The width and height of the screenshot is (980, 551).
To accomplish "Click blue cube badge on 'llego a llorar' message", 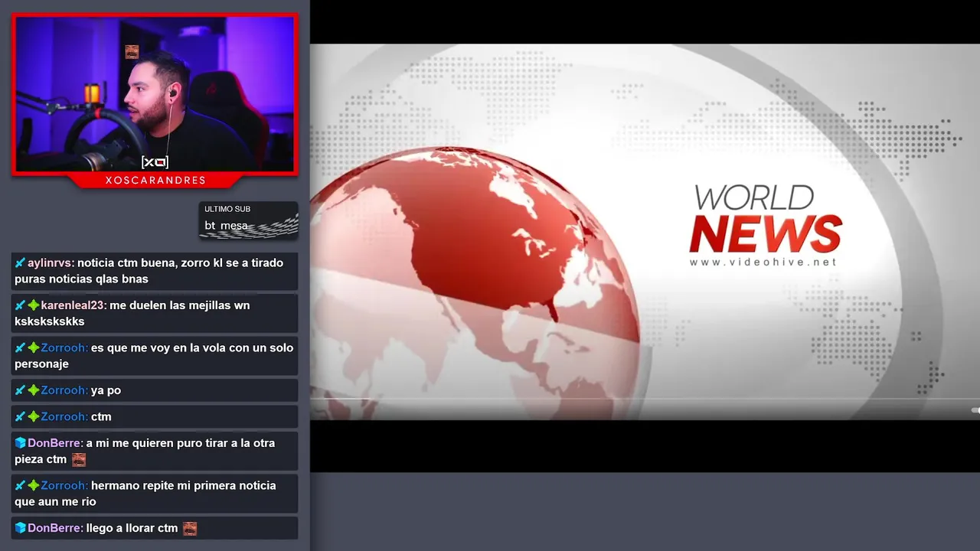I will tap(21, 528).
